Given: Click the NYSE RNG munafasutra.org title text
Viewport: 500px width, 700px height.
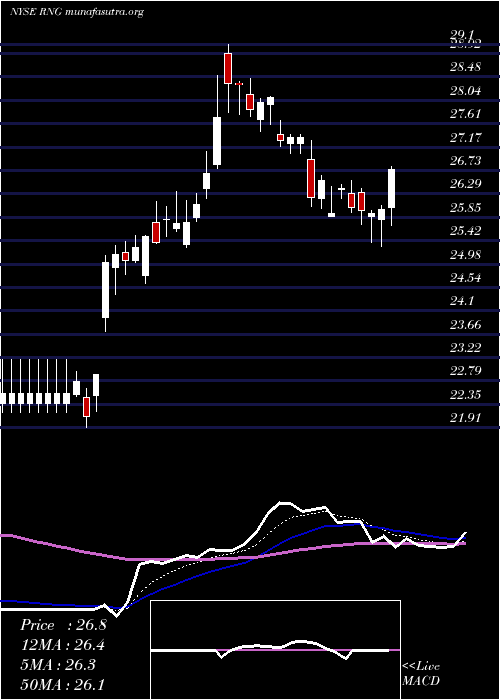Looking at the screenshot, I should [76, 12].
